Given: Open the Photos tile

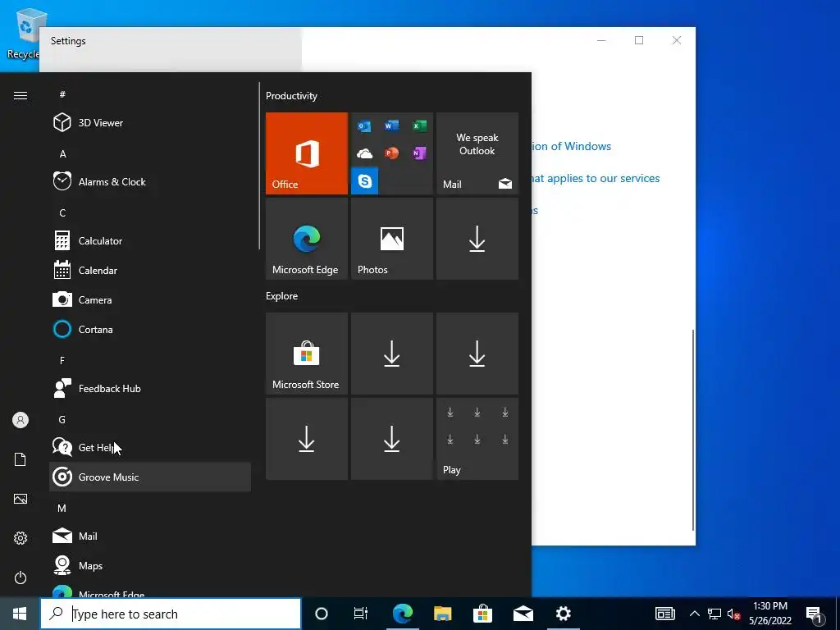Looking at the screenshot, I should pyautogui.click(x=392, y=239).
